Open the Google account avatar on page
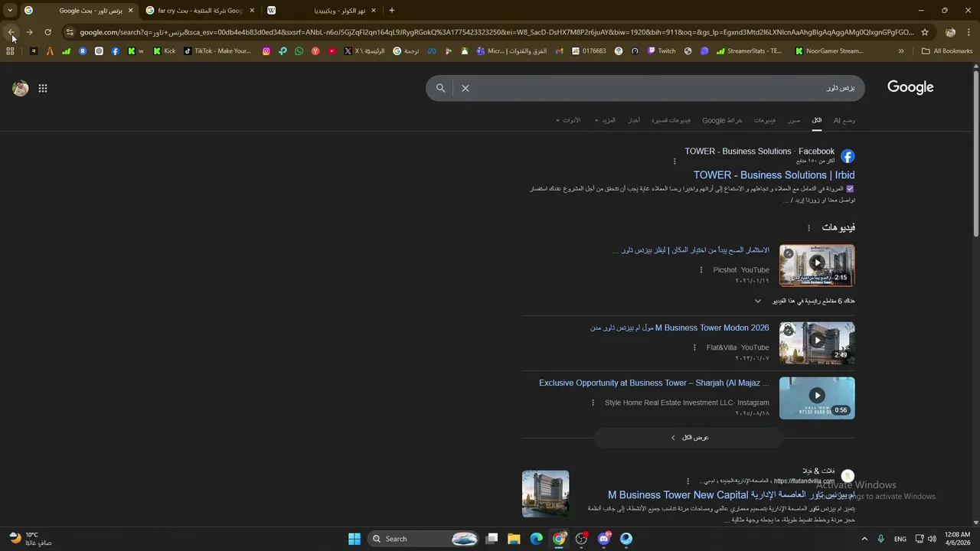This screenshot has width=980, height=551. pyautogui.click(x=21, y=88)
